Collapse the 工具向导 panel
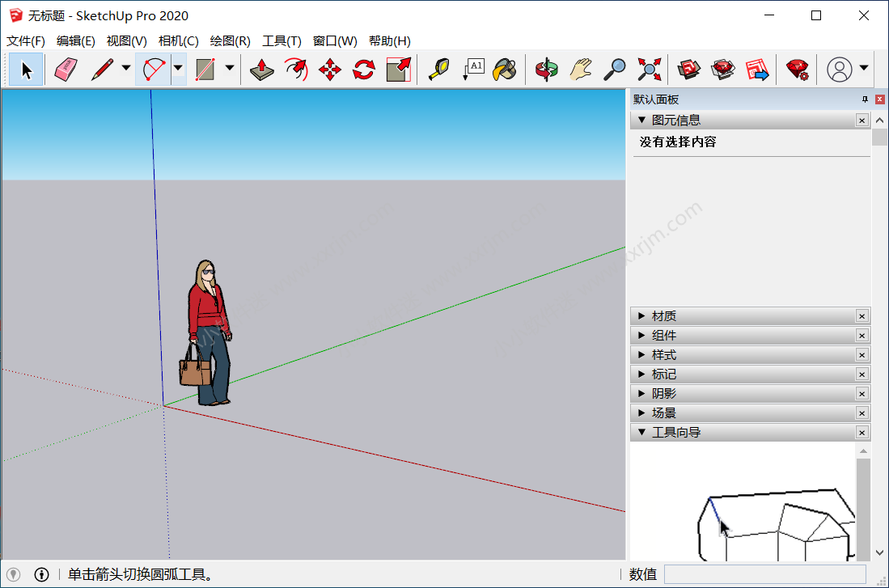Image resolution: width=889 pixels, height=588 pixels. coord(641,432)
